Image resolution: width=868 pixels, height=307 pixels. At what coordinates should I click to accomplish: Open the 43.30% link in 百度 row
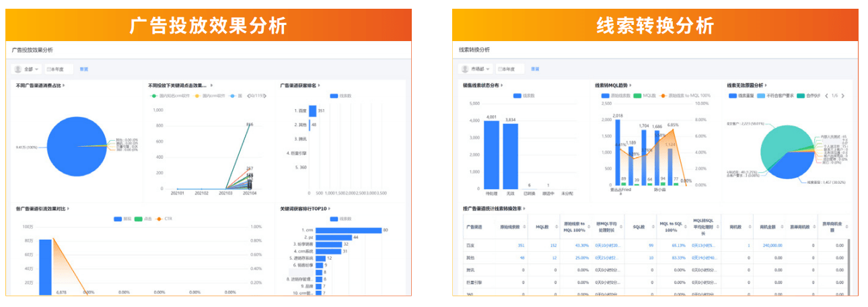[583, 246]
